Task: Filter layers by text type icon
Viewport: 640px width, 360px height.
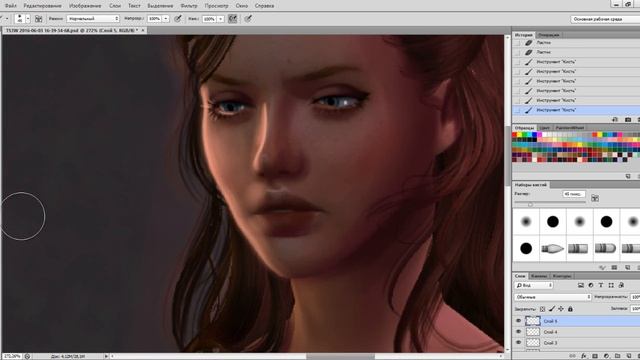Action: (601, 285)
